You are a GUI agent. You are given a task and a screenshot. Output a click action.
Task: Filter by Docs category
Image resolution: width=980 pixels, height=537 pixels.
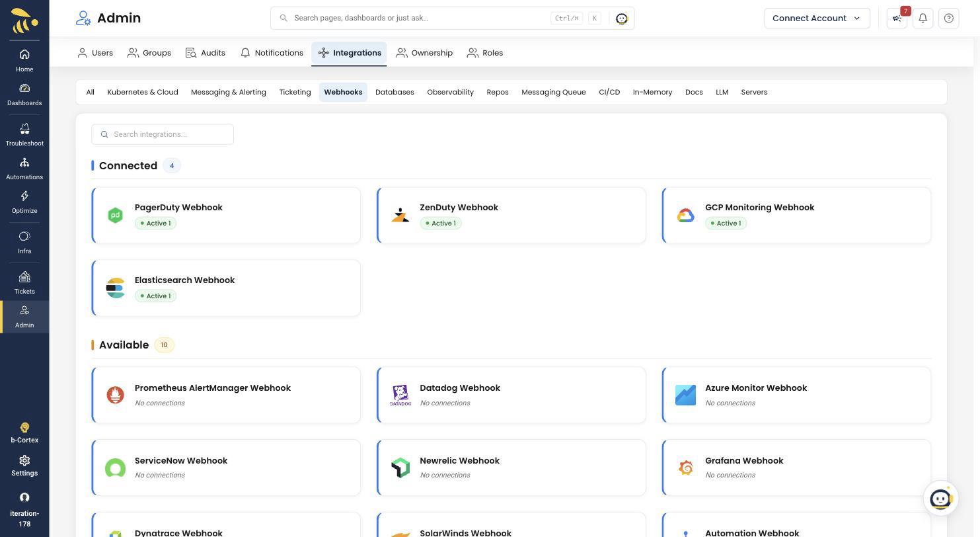coord(694,92)
